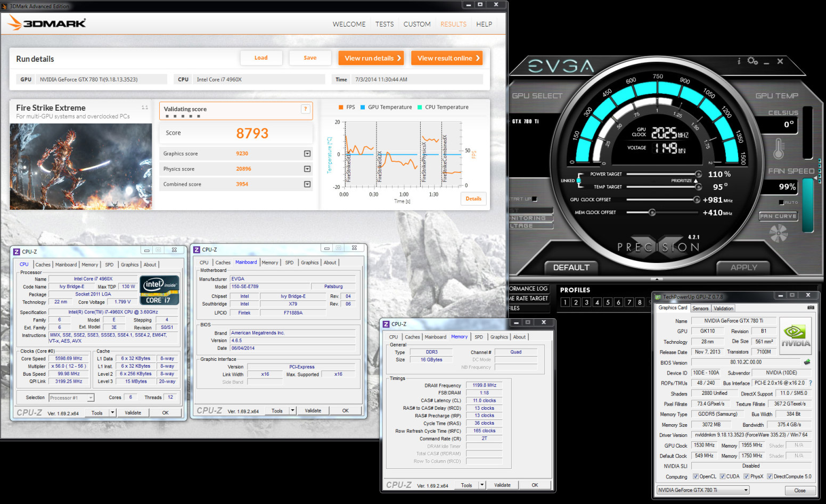Select profile slot 7 in EVGA Precision
Image resolution: width=826 pixels, height=504 pixels.
pos(629,302)
